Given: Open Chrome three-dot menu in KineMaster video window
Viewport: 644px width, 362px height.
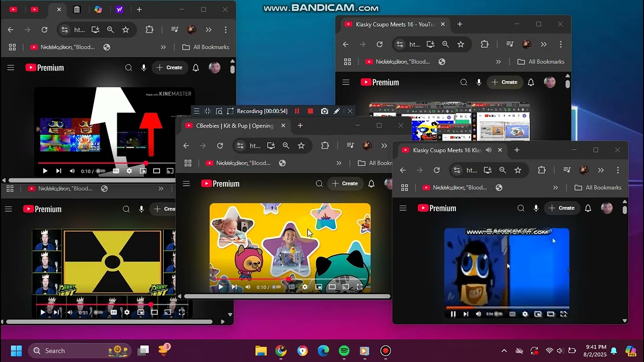Looking at the screenshot, I should 225,30.
